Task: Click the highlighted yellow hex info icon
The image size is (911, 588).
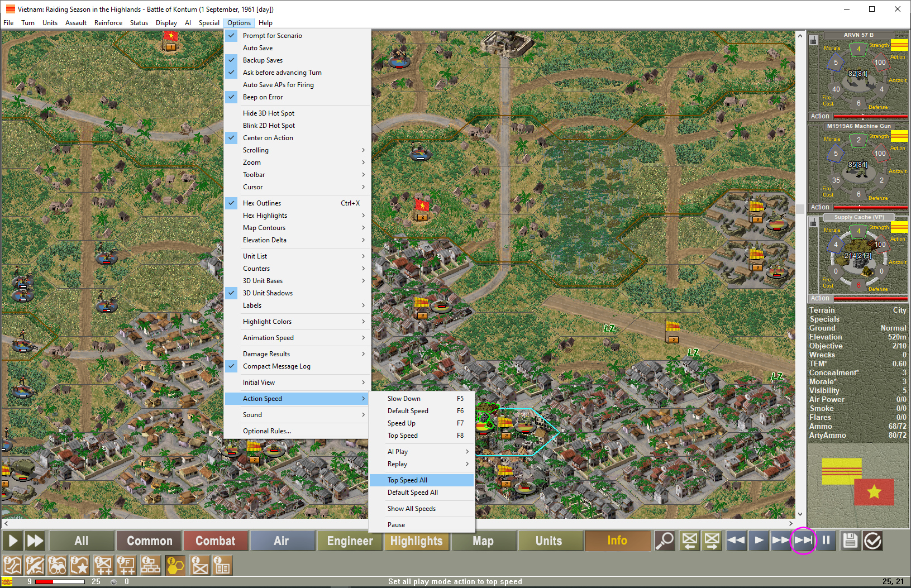Action: (175, 565)
